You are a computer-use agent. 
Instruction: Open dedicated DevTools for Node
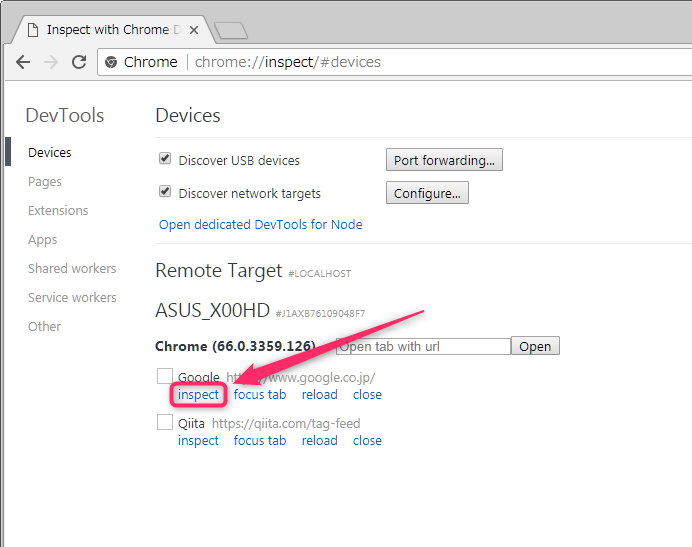pyautogui.click(x=260, y=224)
